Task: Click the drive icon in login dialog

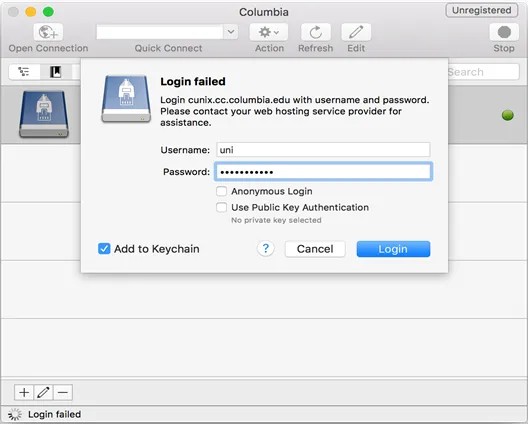Action: point(126,99)
